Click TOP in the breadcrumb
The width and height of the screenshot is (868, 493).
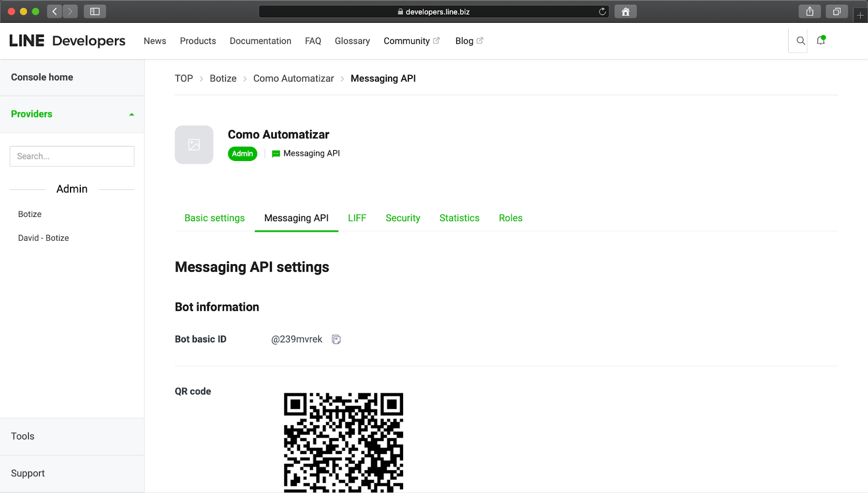[184, 79]
